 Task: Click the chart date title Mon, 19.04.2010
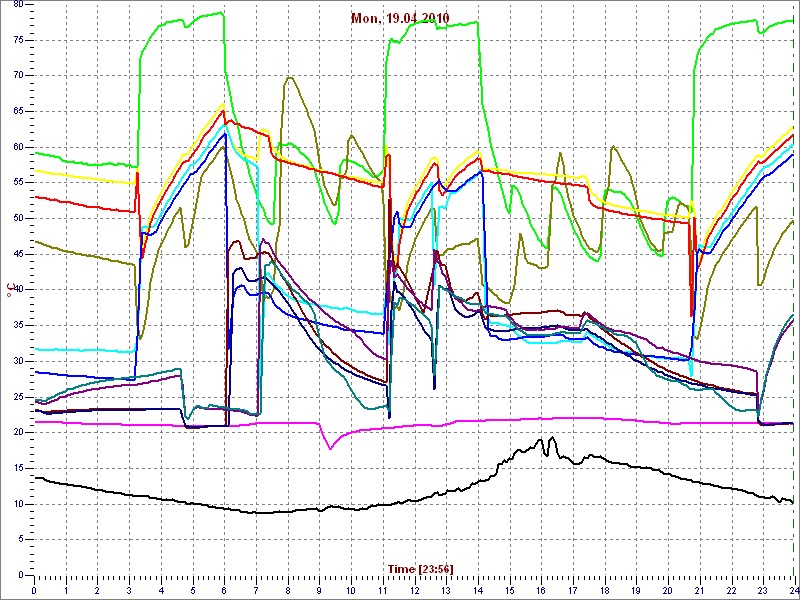pos(400,18)
